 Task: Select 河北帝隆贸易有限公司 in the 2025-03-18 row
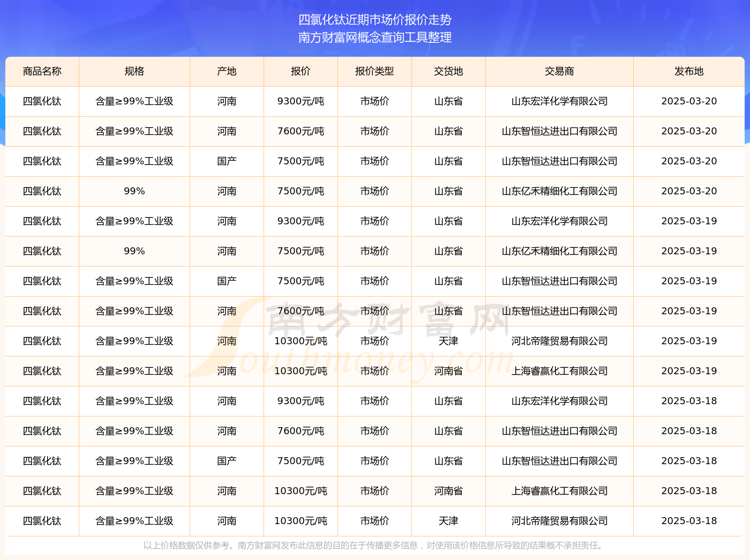(x=559, y=521)
